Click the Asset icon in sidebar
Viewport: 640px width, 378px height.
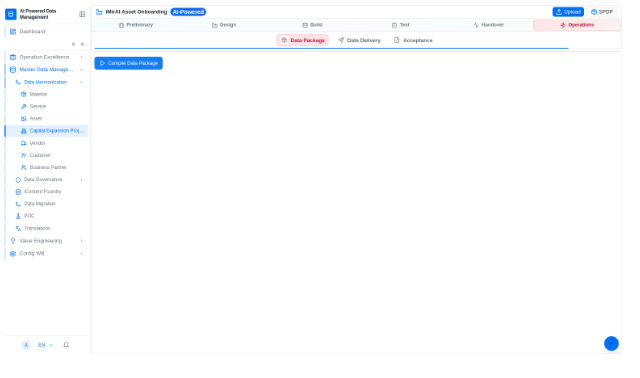tap(24, 119)
